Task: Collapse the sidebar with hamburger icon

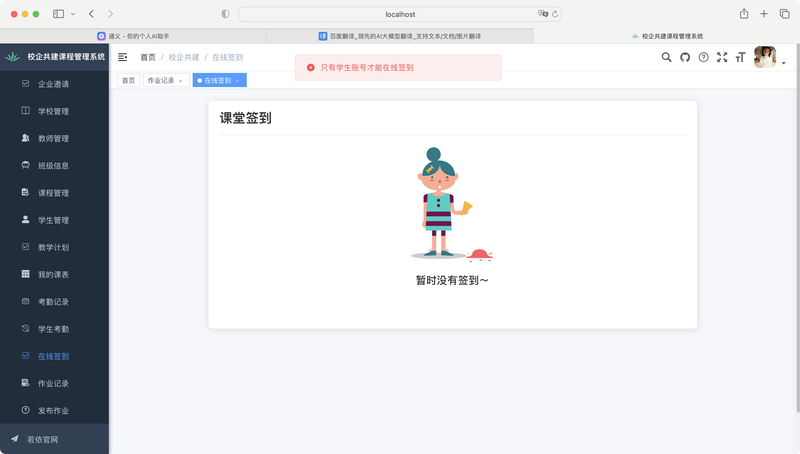Action: coord(122,57)
